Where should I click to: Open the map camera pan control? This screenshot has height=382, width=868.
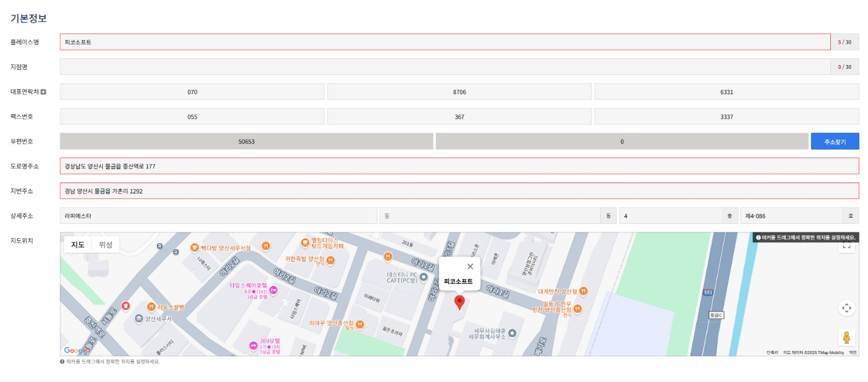click(x=847, y=308)
